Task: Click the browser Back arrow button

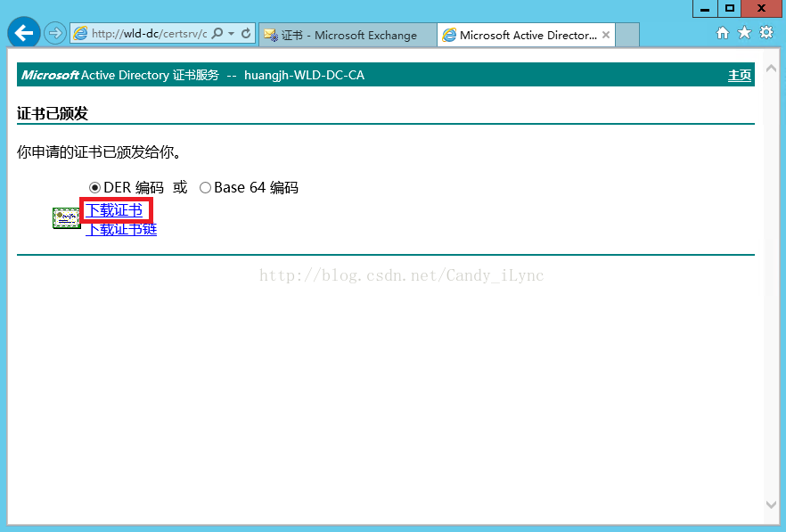Action: pos(23,34)
